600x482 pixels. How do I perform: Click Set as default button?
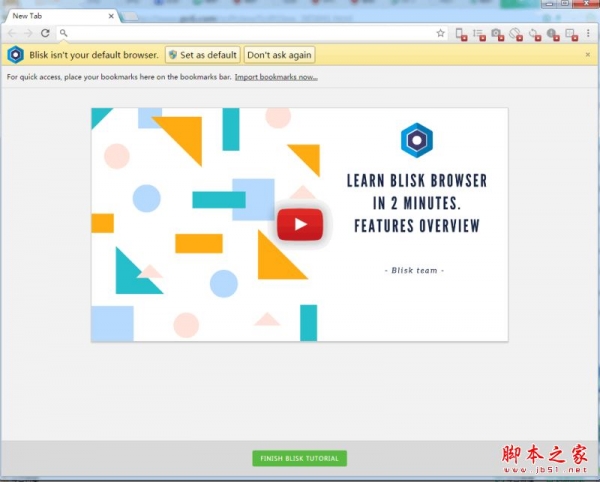pyautogui.click(x=203, y=55)
